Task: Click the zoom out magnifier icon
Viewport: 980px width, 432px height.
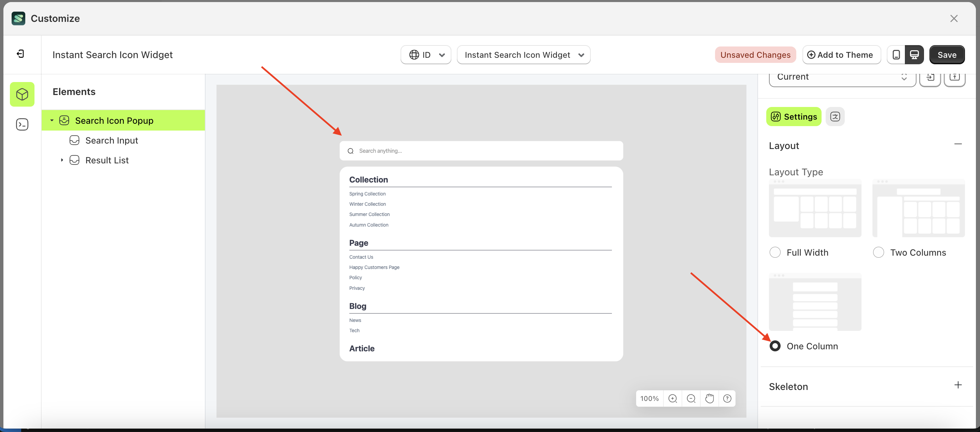Action: point(691,398)
